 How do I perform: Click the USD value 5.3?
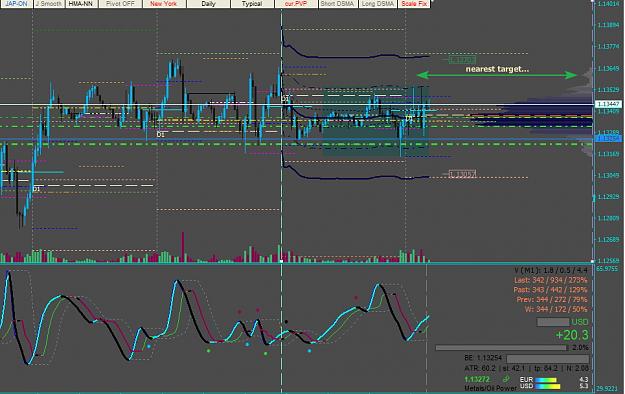coord(584,386)
